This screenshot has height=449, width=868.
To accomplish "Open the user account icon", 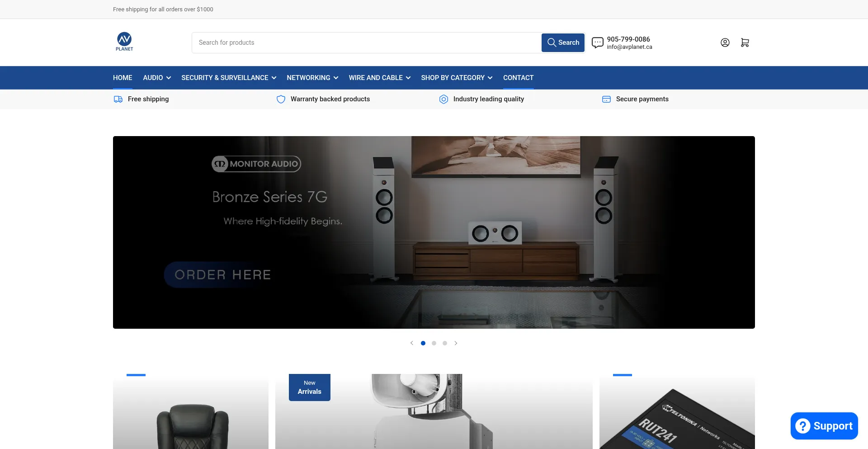I will coord(725,43).
